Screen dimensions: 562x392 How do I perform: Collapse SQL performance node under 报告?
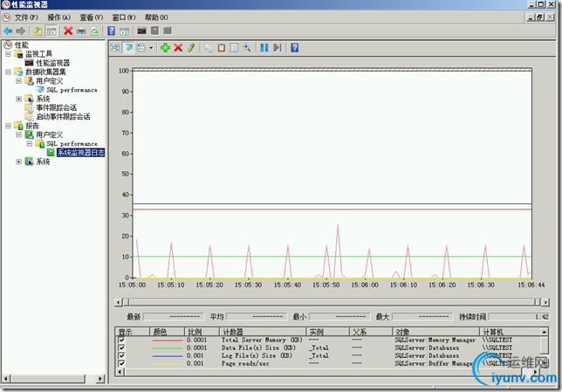click(30, 144)
